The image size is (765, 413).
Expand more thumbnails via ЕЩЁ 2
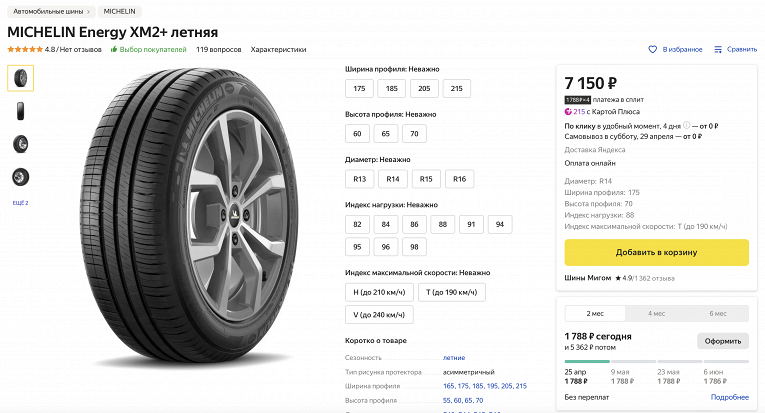point(20,202)
